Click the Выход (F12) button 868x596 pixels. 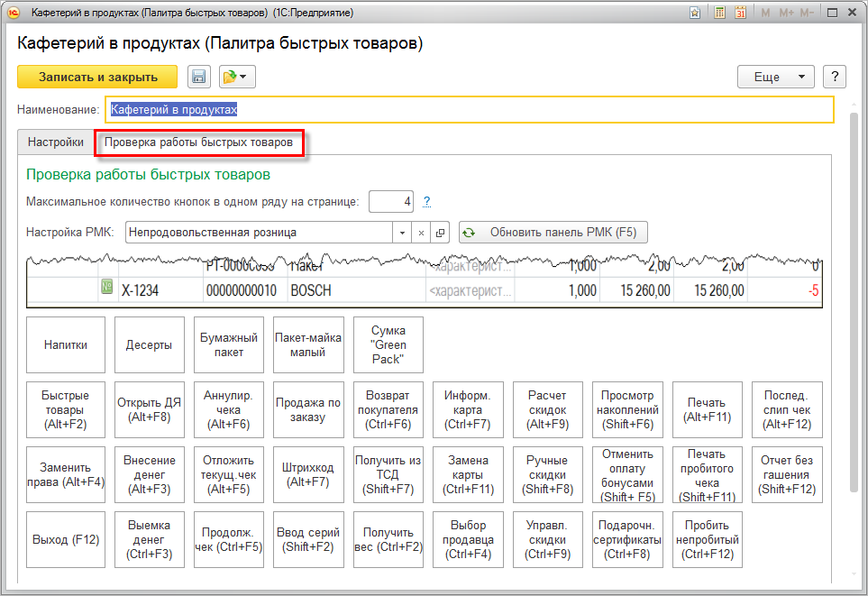64,540
